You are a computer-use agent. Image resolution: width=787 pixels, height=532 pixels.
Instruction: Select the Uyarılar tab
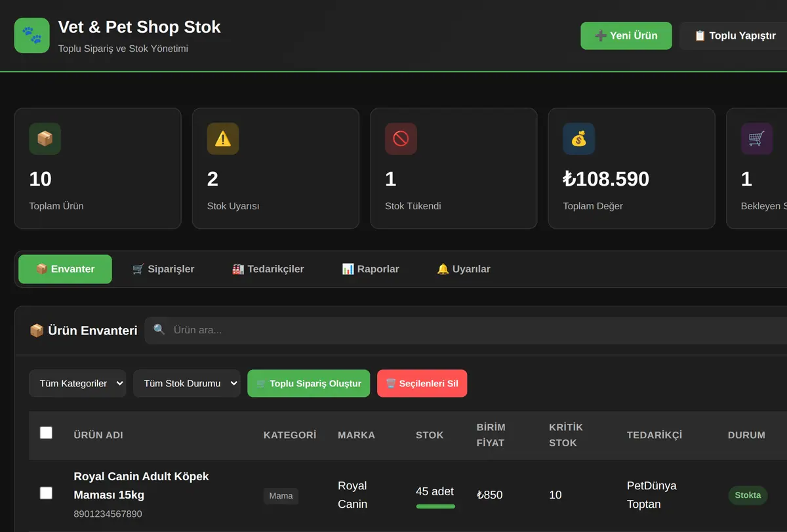(x=464, y=269)
